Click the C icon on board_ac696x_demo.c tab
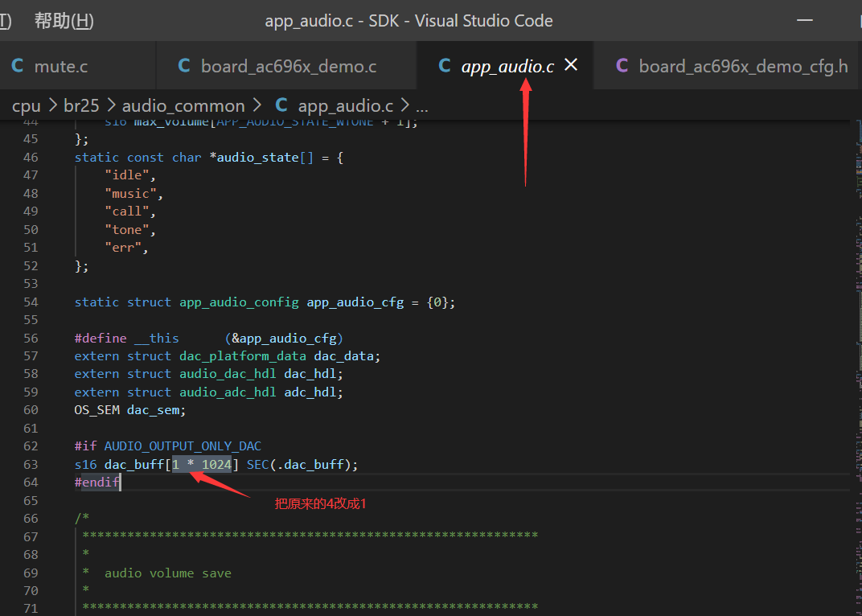The width and height of the screenshot is (862, 616). click(x=184, y=67)
